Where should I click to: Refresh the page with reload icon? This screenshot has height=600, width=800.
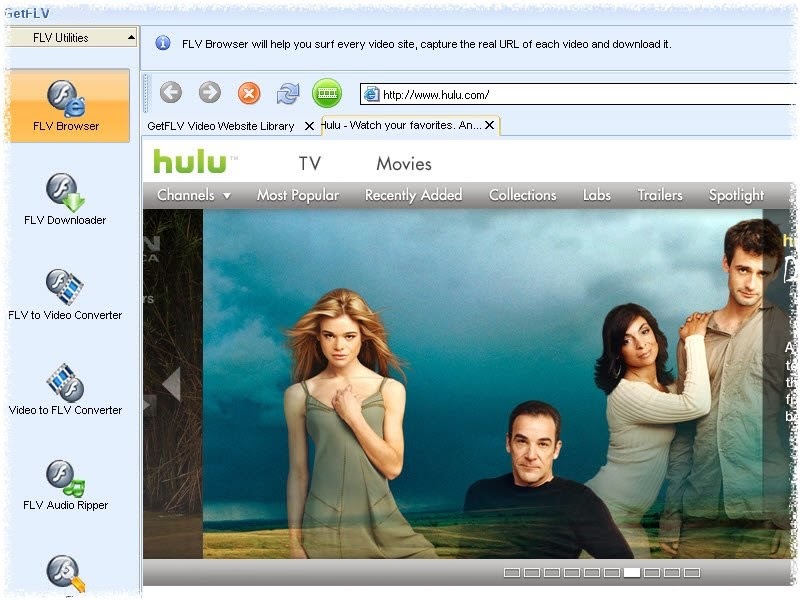click(x=288, y=93)
